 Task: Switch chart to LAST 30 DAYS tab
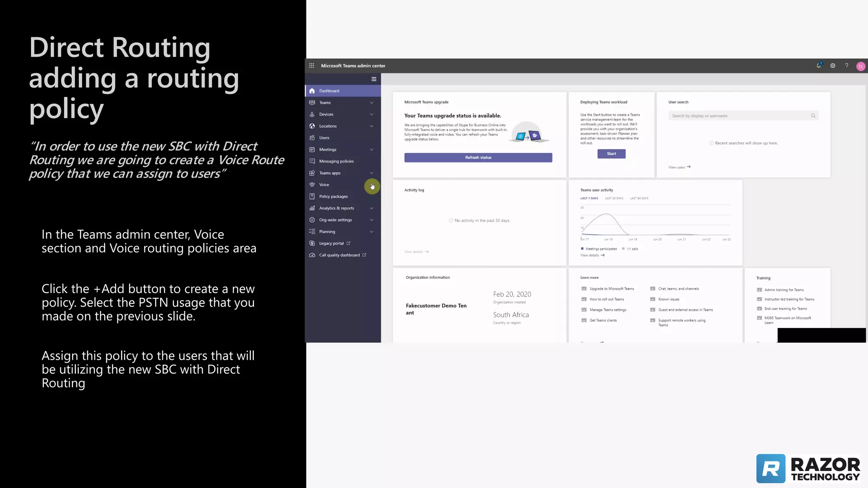[614, 198]
